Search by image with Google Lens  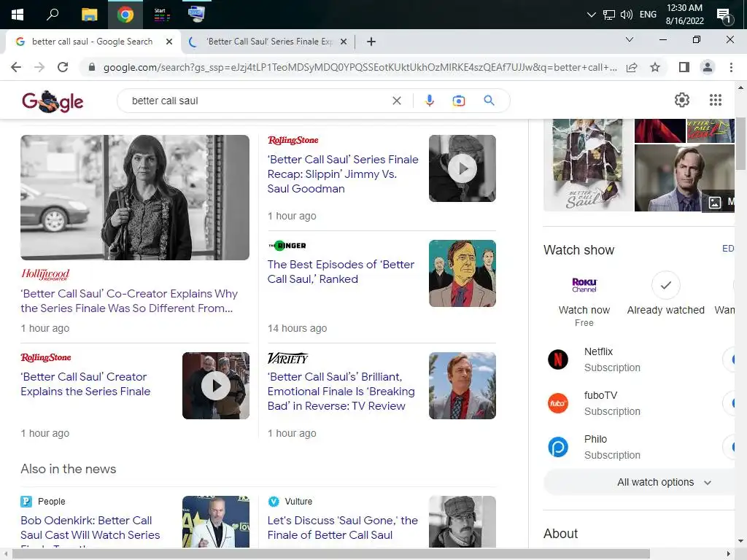point(458,101)
